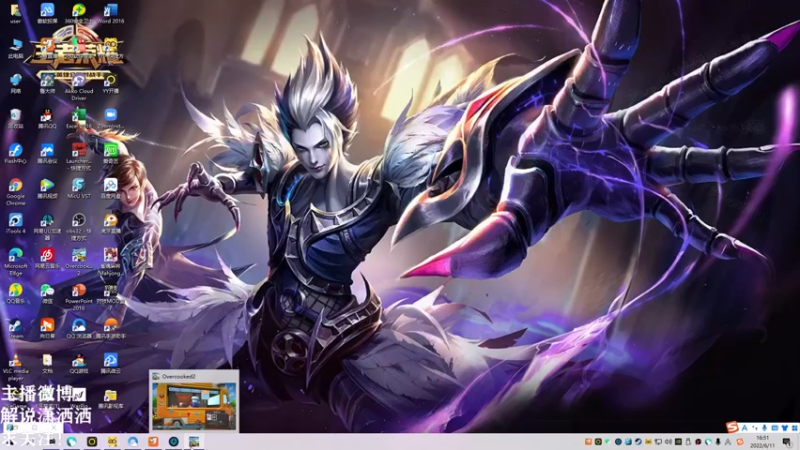Open the 向日葵 remote control shortcut
Viewport: 800px width, 450px height.
[x=47, y=329]
